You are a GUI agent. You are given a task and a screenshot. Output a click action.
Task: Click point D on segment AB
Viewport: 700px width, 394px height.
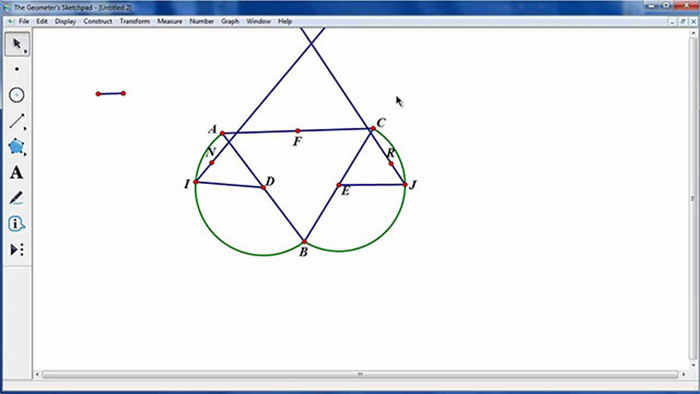click(x=263, y=187)
